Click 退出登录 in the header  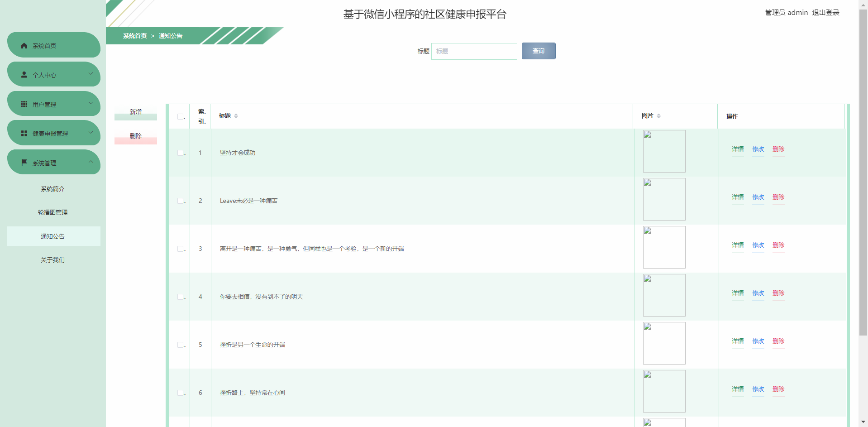825,13
